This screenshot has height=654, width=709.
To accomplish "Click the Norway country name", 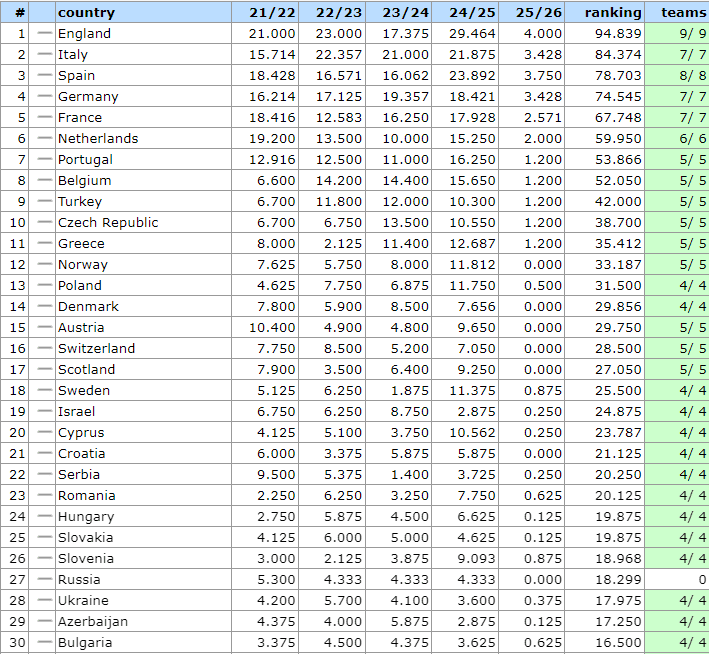I will point(83,265).
